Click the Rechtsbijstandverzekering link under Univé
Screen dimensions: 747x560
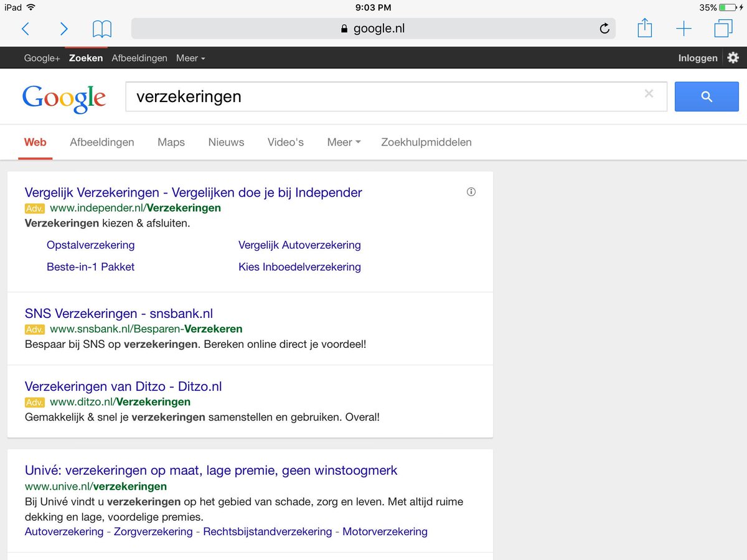[x=268, y=531]
